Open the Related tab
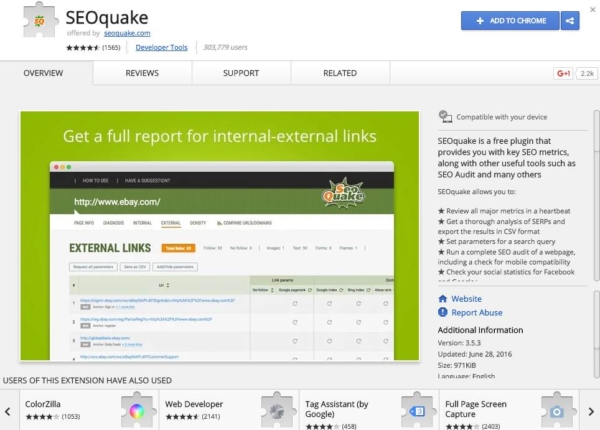 click(x=340, y=73)
